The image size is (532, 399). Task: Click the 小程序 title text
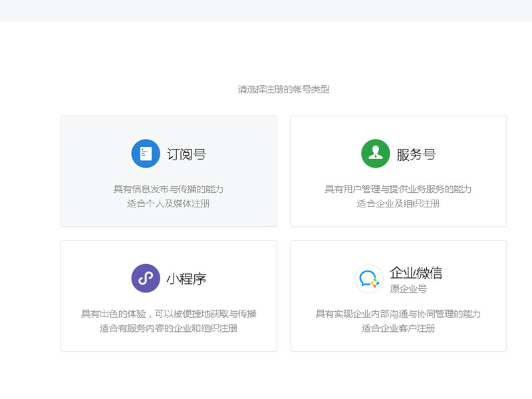tap(187, 278)
